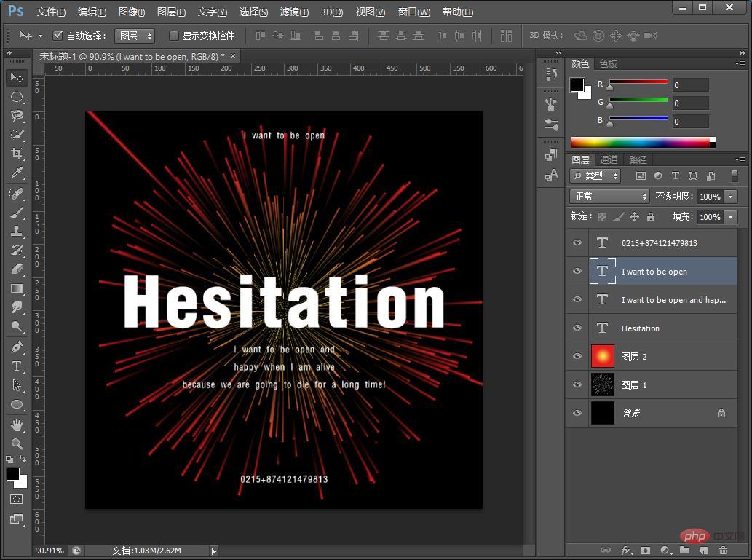This screenshot has width=752, height=560.
Task: Select the Eraser tool
Action: tap(17, 269)
